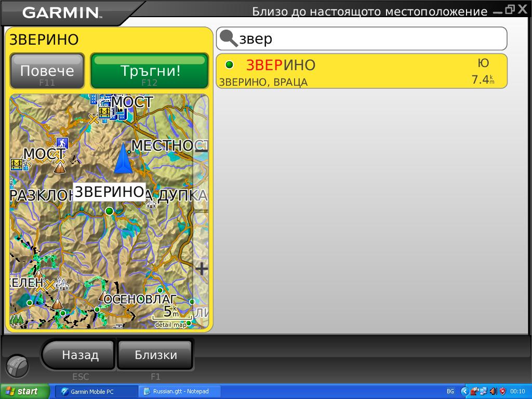532x399 pixels.
Task: Click the green Zverino town dot on map
Action: point(109,210)
